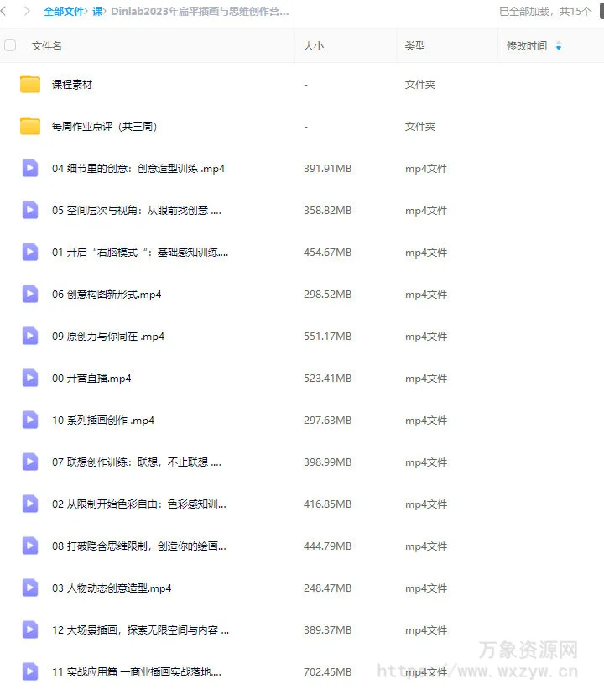Toggle sort arrows next to 修改时间

[x=559, y=46]
